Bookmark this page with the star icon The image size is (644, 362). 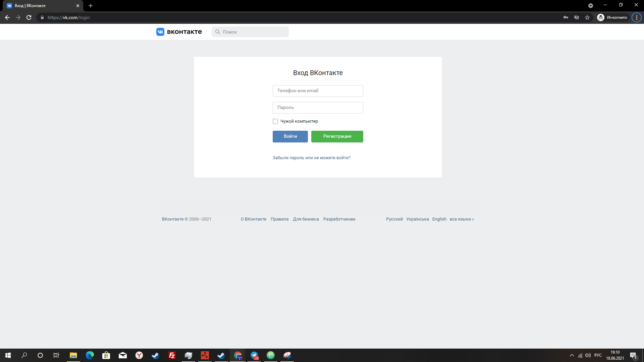(x=587, y=17)
